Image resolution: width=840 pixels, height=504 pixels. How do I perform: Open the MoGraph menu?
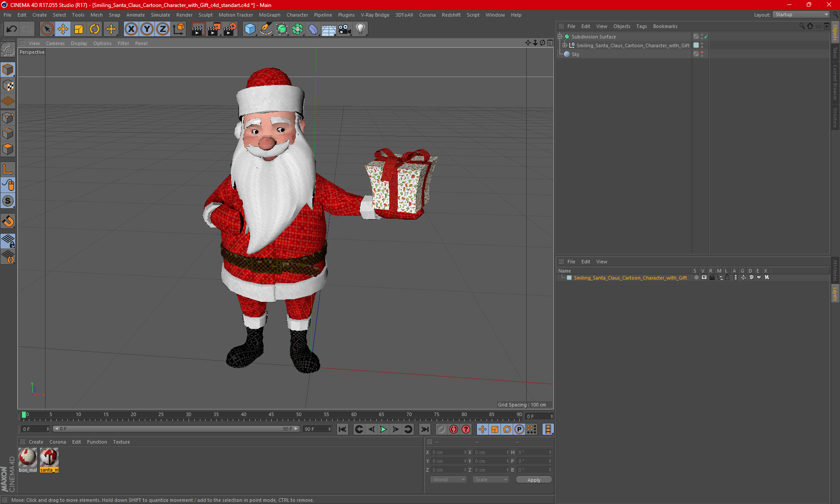coord(269,15)
